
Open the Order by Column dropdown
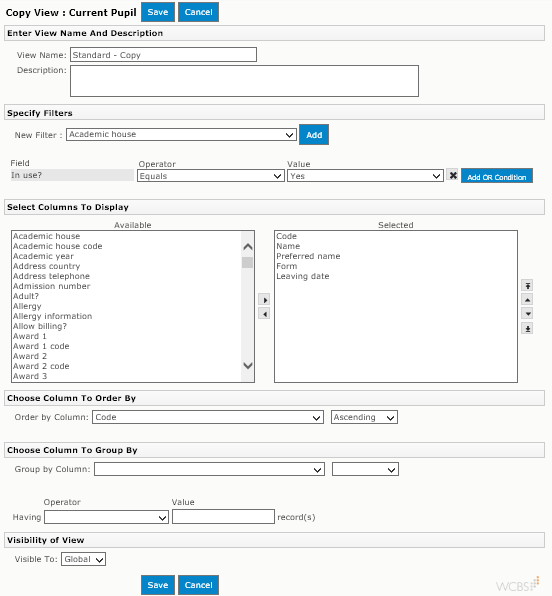click(x=208, y=417)
